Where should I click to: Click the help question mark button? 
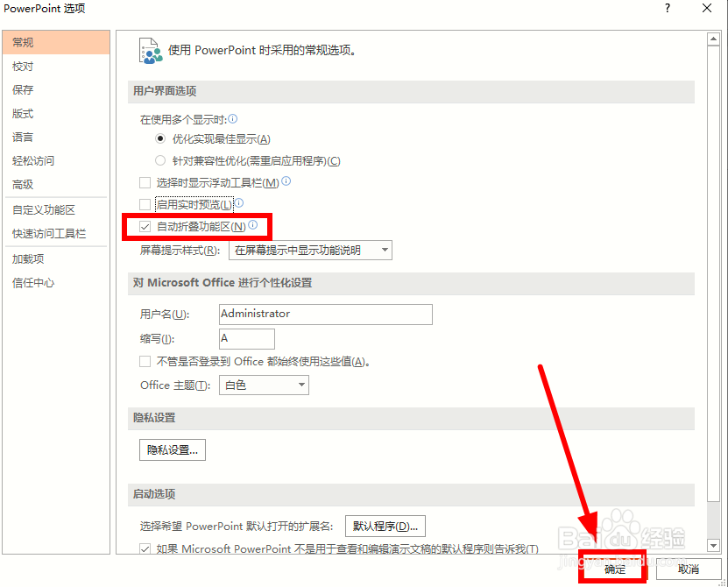tap(668, 8)
